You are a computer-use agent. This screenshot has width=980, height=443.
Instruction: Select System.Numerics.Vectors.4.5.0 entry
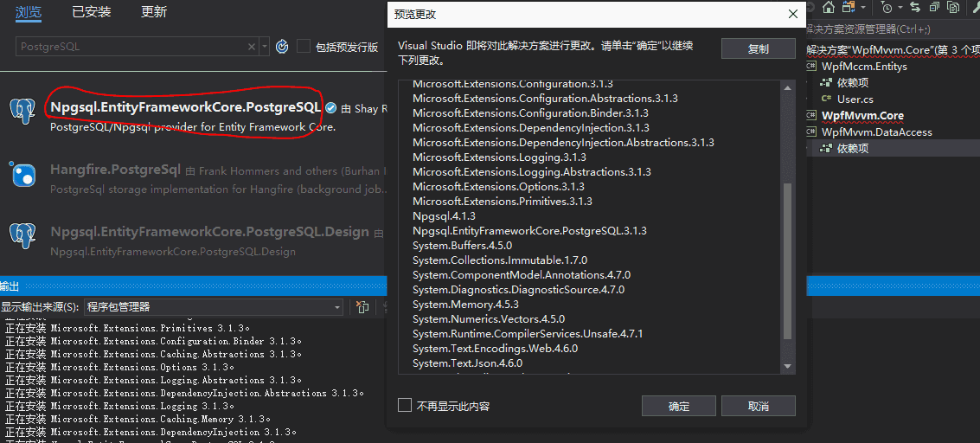tap(488, 318)
